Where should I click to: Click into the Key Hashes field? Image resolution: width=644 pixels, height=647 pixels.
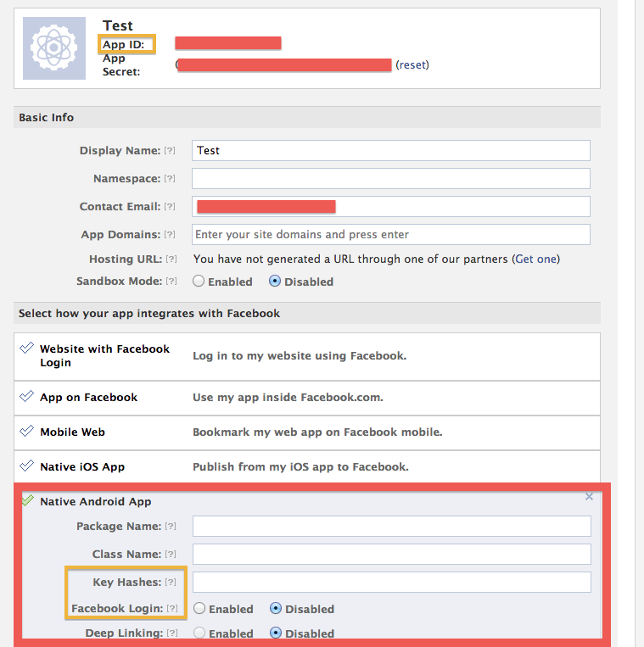(392, 583)
